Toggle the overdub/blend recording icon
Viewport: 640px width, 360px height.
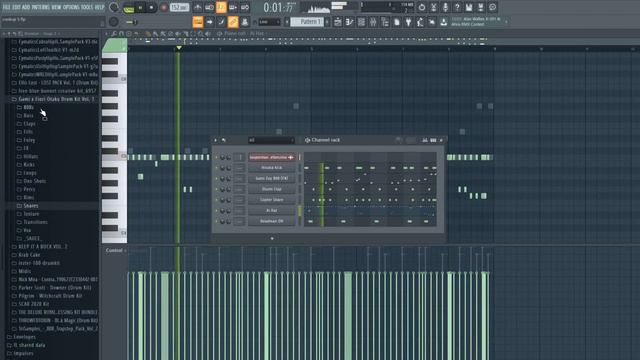pos(233,7)
